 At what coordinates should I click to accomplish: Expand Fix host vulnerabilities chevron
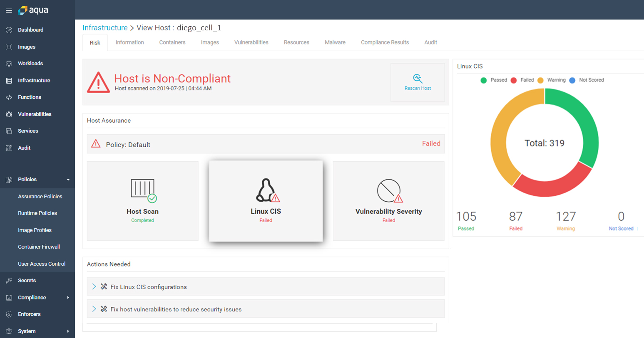tap(94, 309)
